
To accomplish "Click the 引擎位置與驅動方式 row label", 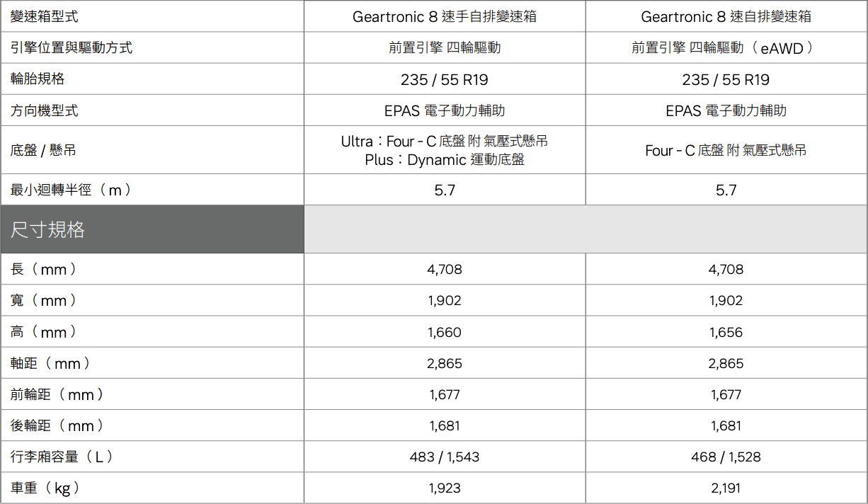I will click(72, 48).
